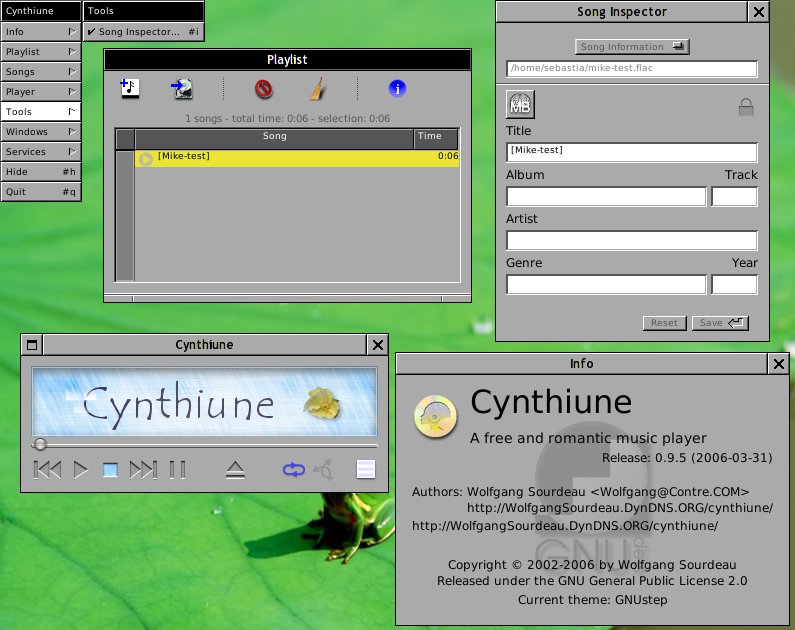
Task: Click the play button in the player
Action: (x=81, y=469)
